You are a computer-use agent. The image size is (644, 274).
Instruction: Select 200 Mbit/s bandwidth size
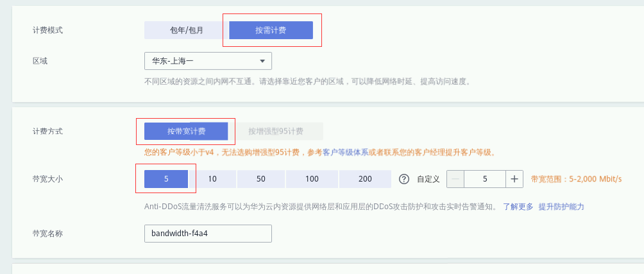pyautogui.click(x=365, y=179)
